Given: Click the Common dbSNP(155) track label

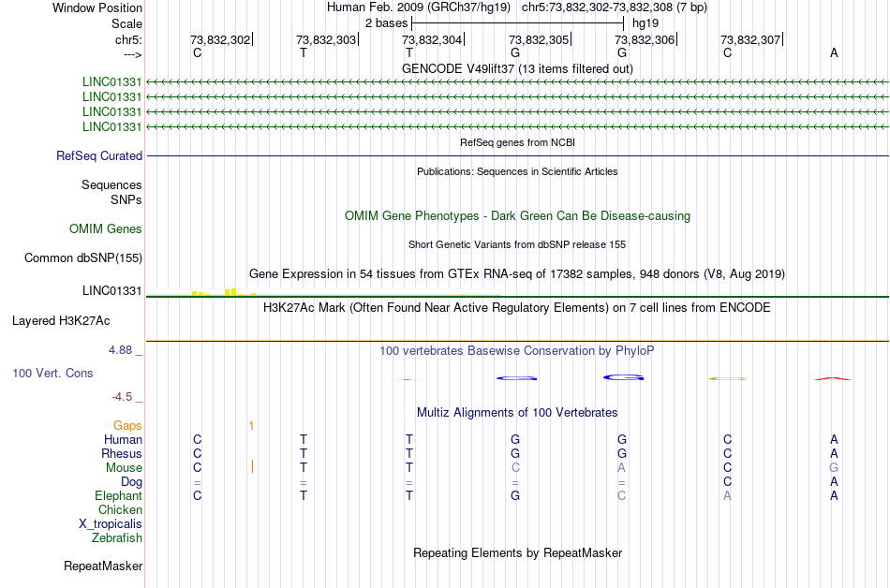Looking at the screenshot, I should tap(82, 258).
